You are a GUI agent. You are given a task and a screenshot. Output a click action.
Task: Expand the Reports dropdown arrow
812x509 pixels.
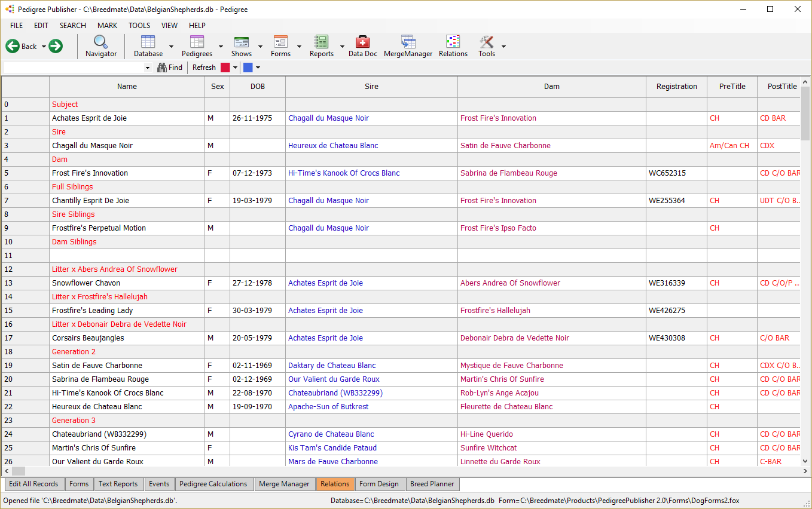tap(342, 47)
